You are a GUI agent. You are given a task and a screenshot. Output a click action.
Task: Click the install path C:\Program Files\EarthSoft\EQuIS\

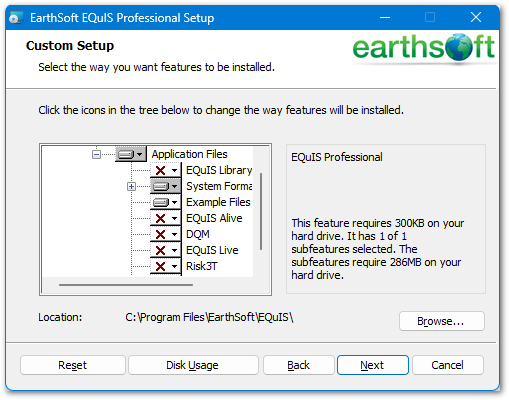[x=209, y=317]
